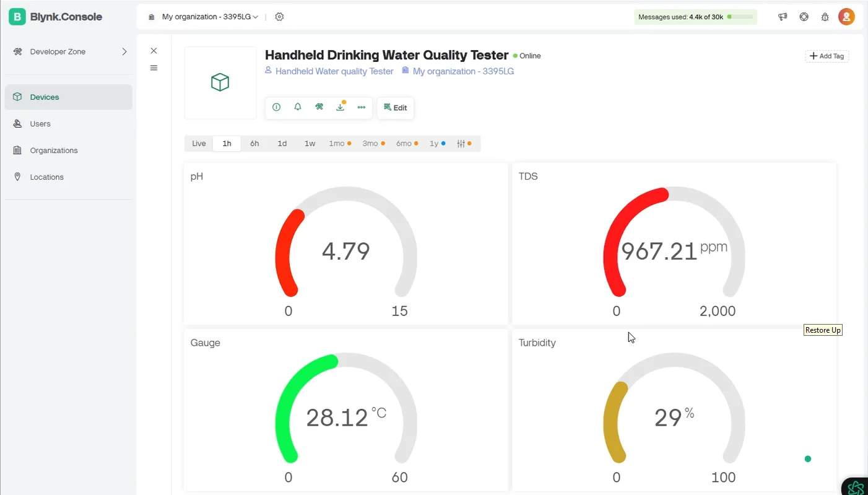Click the TDS value 967.21

(x=659, y=252)
